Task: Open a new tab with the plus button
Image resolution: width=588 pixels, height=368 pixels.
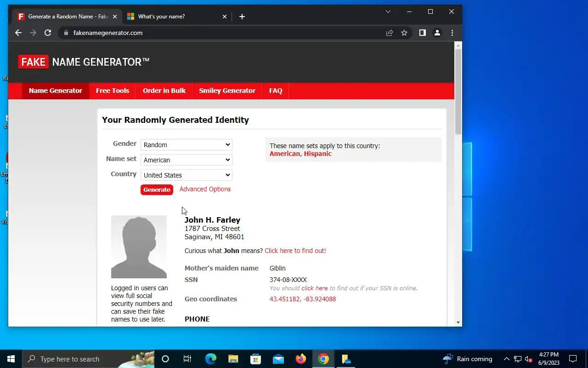Action: click(242, 17)
